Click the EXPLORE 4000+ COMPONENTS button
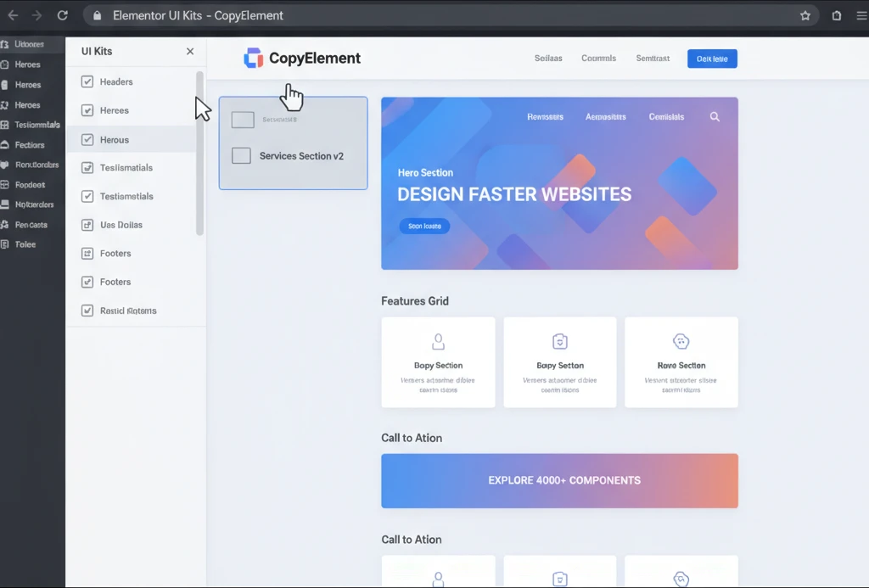The height and width of the screenshot is (588, 869). coord(559,480)
